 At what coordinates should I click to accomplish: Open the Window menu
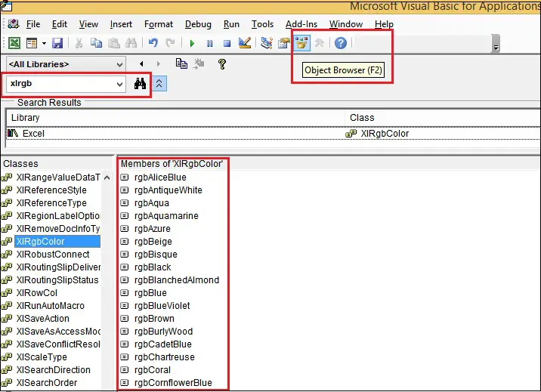(346, 24)
